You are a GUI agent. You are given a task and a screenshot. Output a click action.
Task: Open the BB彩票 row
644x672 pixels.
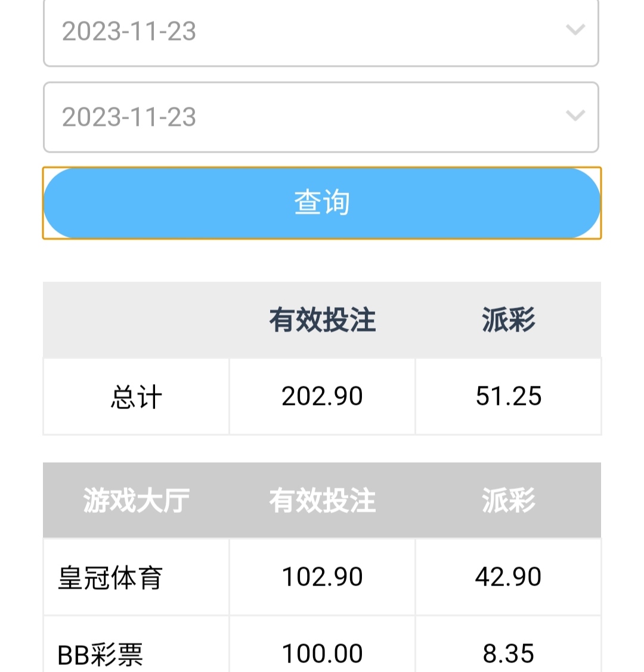[x=100, y=654]
